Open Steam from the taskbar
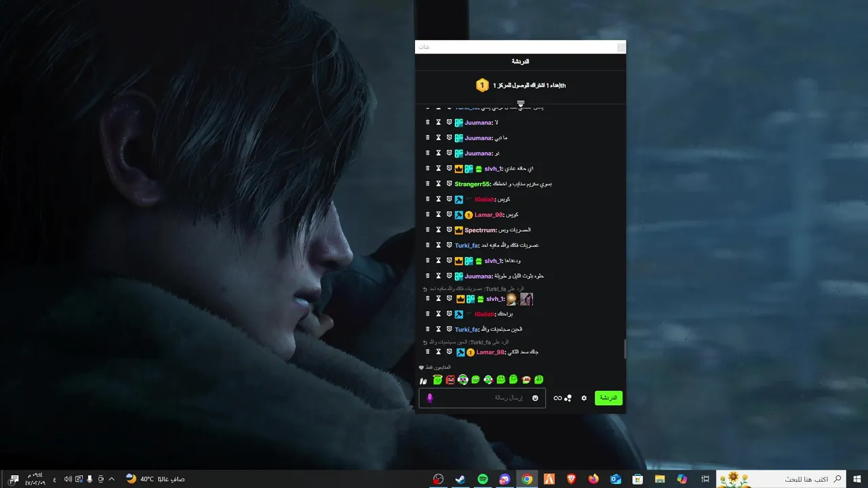This screenshot has width=868, height=488. pyautogui.click(x=460, y=479)
